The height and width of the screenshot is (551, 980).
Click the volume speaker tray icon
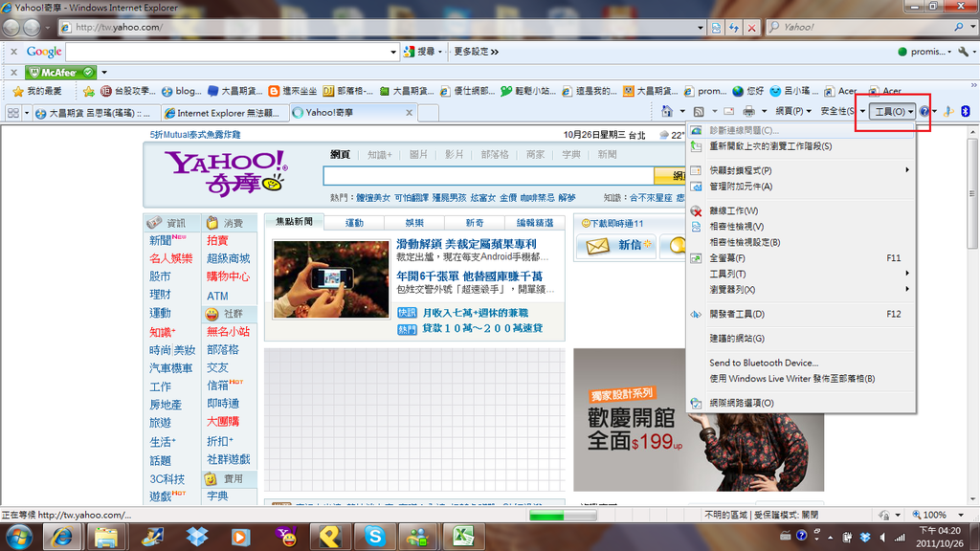(x=882, y=538)
